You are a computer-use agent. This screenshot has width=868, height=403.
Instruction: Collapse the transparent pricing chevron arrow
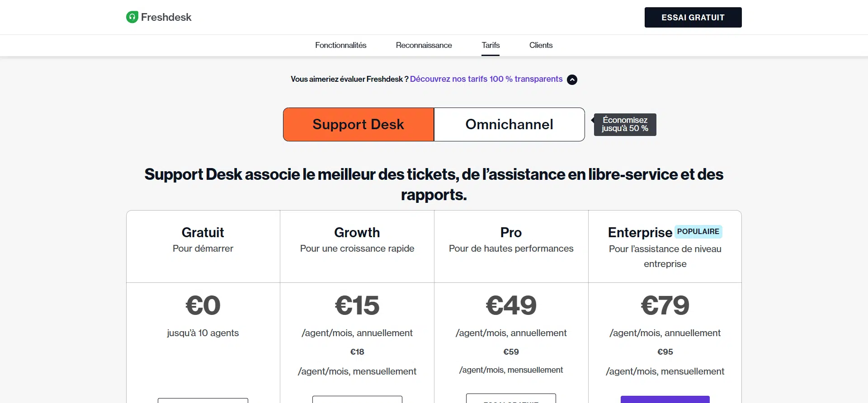(572, 80)
